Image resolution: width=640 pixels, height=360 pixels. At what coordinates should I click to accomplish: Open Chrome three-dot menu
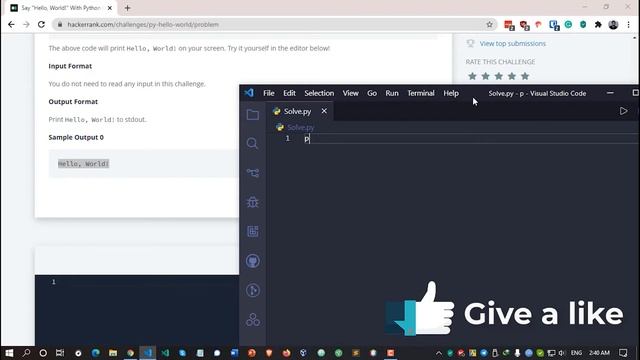coord(629,24)
